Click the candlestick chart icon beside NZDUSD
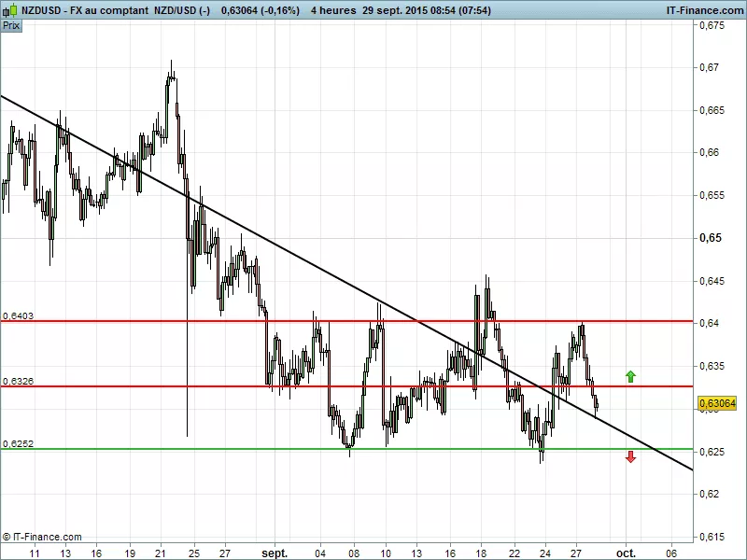747x560 pixels. [11, 9]
